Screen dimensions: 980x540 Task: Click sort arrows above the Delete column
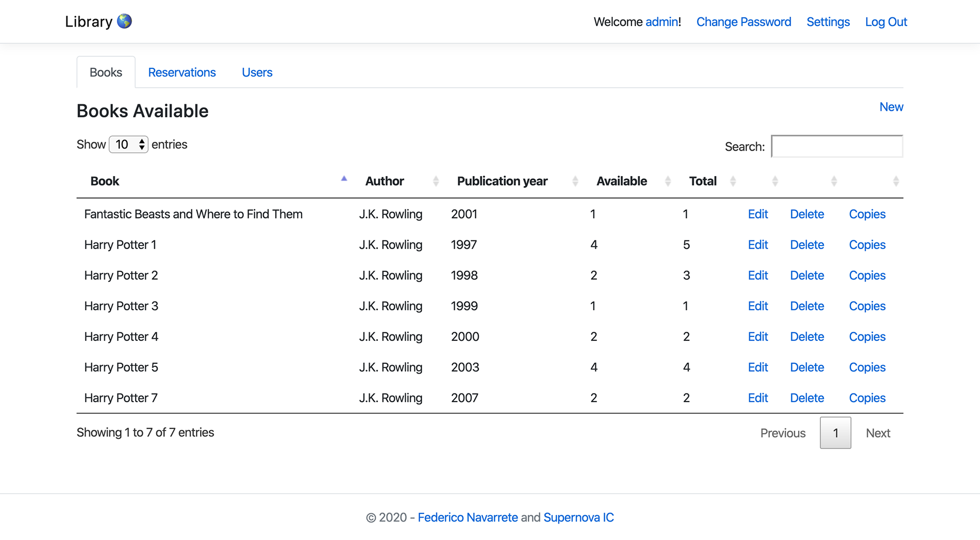[x=834, y=181]
